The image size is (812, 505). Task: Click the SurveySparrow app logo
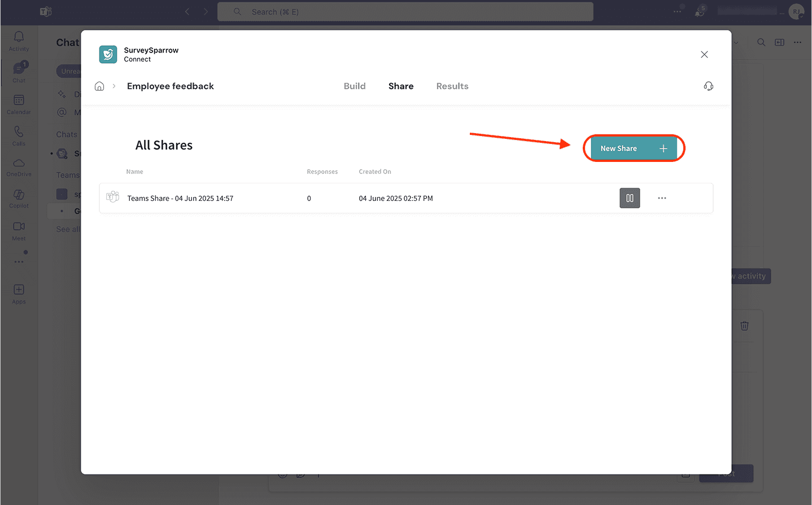click(x=108, y=55)
